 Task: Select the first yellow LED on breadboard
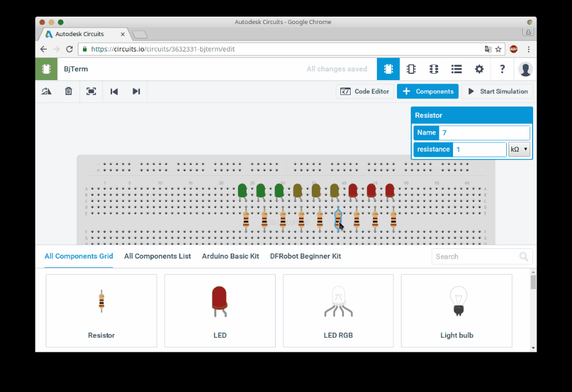coord(297,191)
